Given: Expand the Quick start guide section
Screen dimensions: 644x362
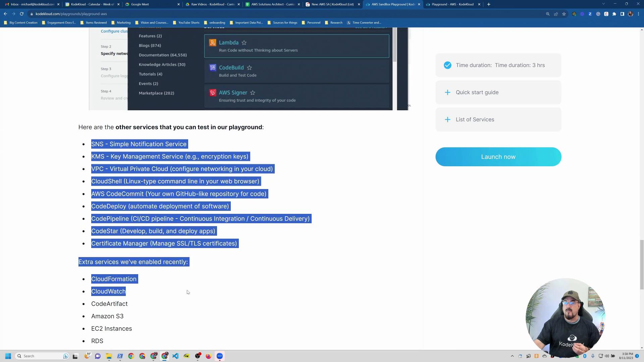Looking at the screenshot, I should coord(498,93).
